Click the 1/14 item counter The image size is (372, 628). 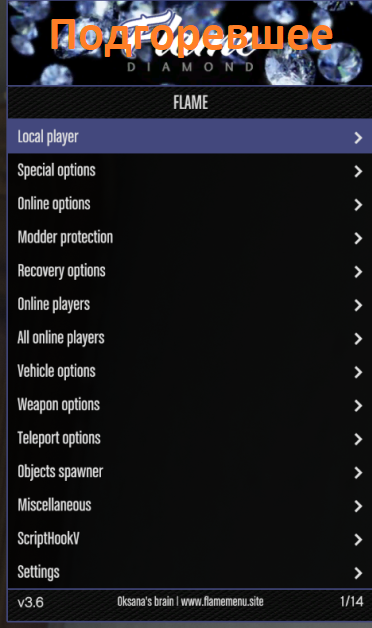352,602
